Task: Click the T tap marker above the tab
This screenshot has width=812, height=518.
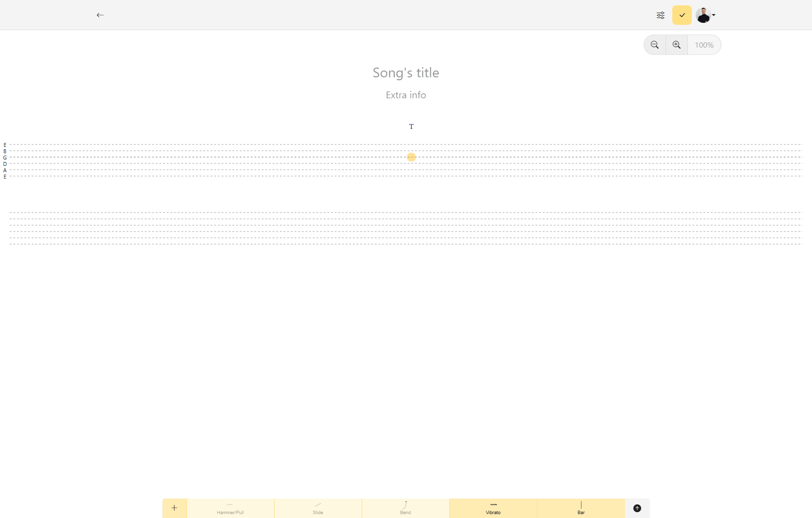Action: coord(411,126)
